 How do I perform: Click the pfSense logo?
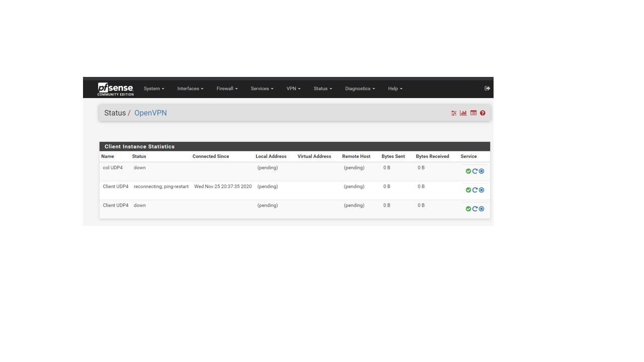pos(115,88)
